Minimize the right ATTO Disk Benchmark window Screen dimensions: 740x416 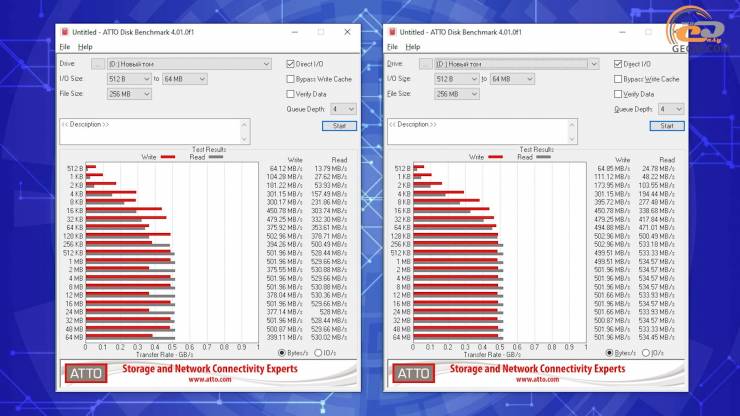pos(622,32)
